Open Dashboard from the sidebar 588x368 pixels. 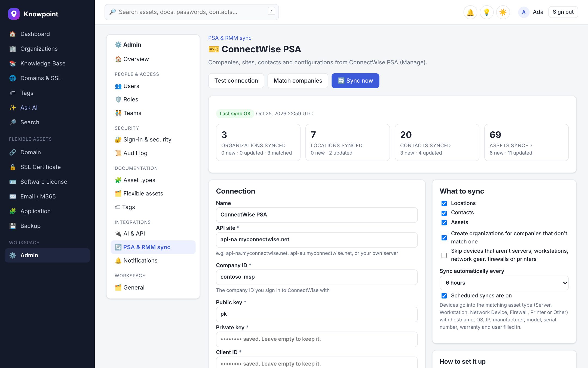click(x=47, y=34)
